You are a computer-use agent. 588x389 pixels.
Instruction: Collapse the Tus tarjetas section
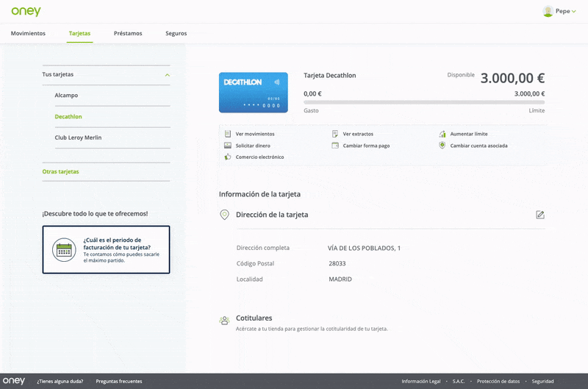(x=168, y=75)
